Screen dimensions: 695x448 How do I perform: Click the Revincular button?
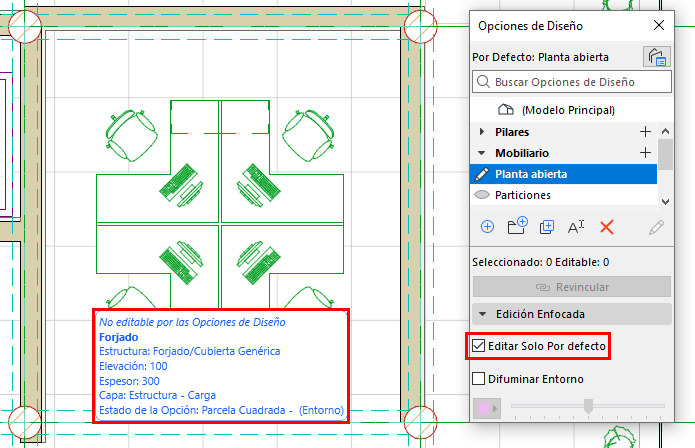[572, 287]
